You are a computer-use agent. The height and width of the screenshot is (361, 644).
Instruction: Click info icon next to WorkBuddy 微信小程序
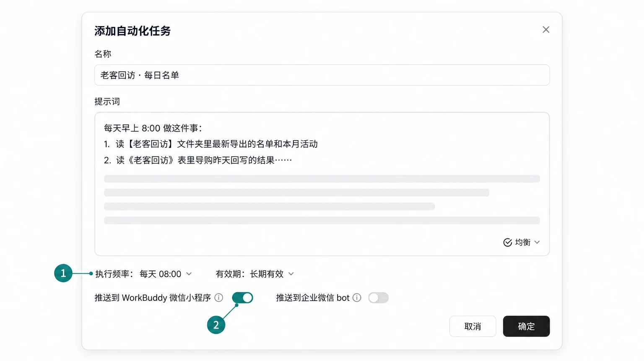pyautogui.click(x=219, y=298)
